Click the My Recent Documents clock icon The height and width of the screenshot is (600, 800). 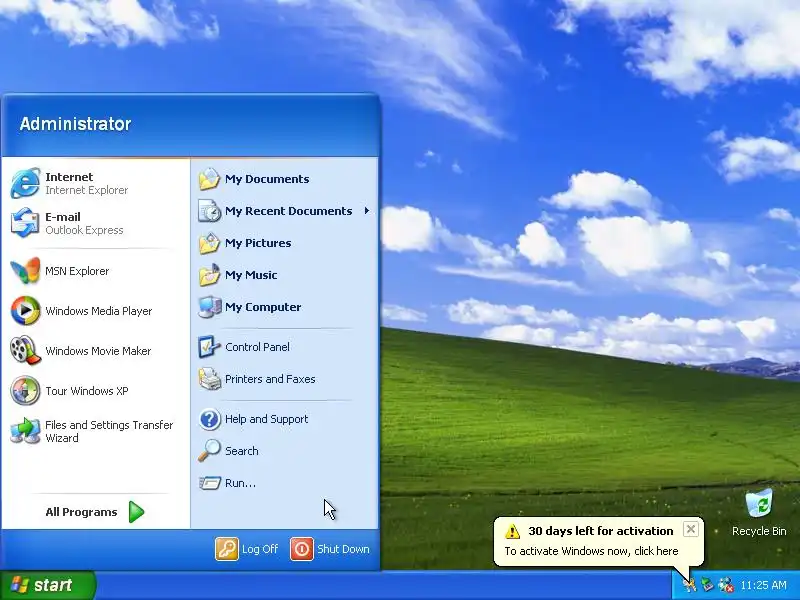(x=209, y=211)
